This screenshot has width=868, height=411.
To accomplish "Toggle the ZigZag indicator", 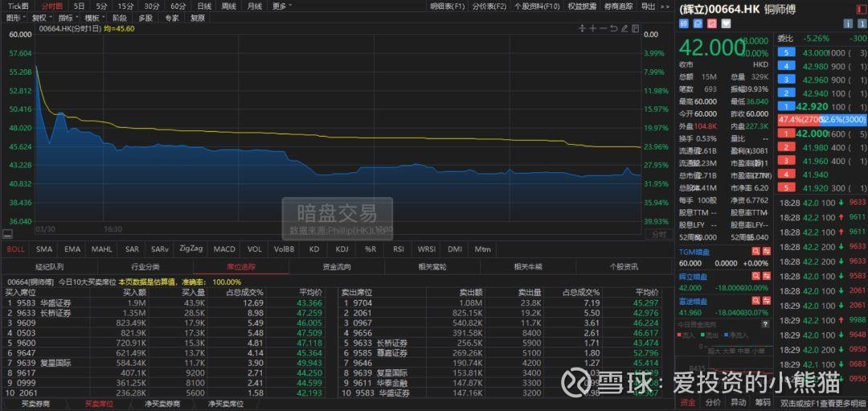I will pyautogui.click(x=191, y=249).
